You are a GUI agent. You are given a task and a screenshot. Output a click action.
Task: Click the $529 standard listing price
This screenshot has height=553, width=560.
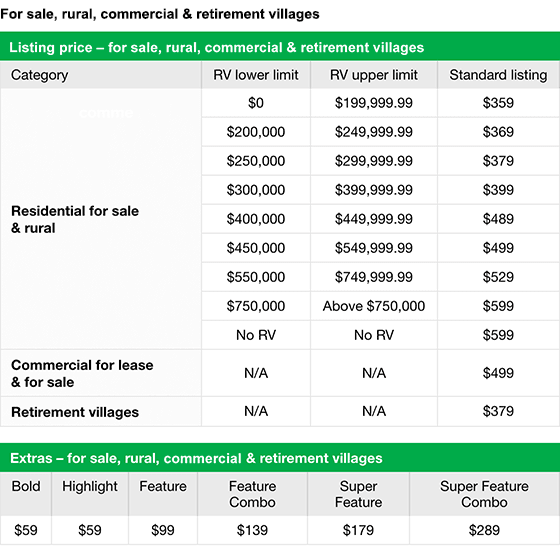(x=498, y=277)
